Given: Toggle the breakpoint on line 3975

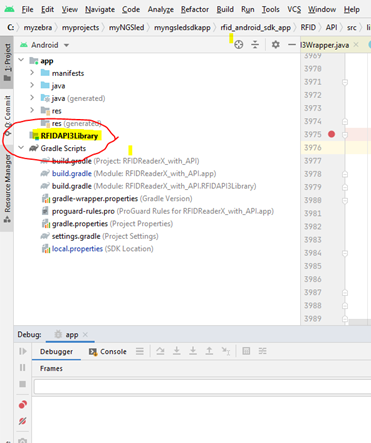Looking at the screenshot, I should (331, 134).
